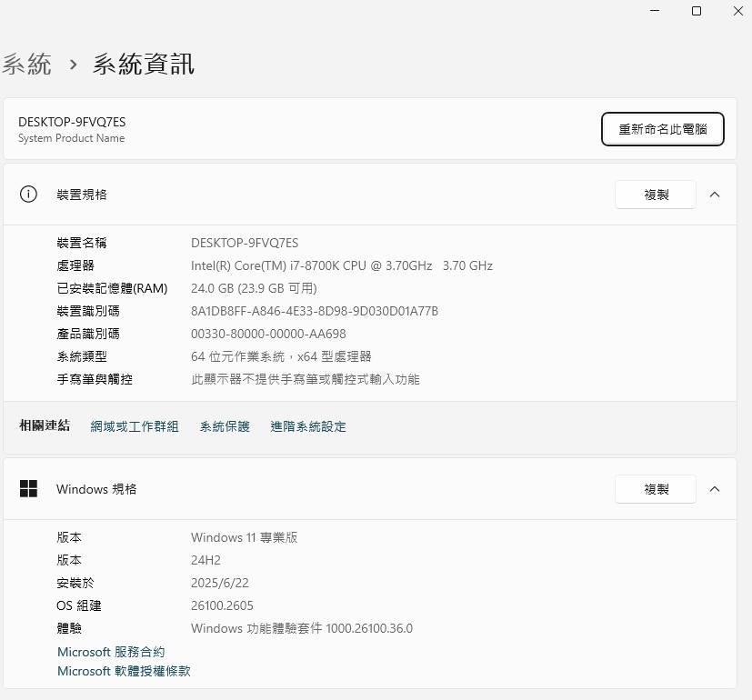Click the Windows 規格 section heading
This screenshot has width=752, height=700.
pos(96,489)
